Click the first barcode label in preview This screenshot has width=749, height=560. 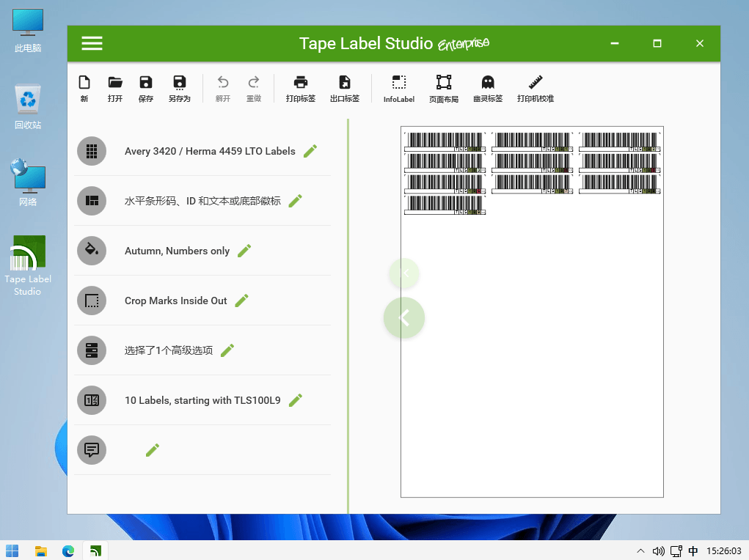click(x=445, y=141)
